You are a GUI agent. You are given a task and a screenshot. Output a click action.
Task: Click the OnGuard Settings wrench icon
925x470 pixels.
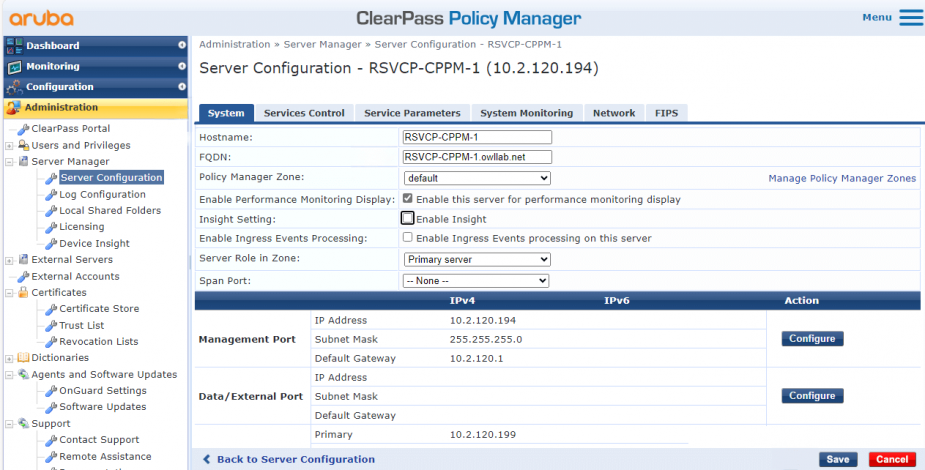(51, 390)
